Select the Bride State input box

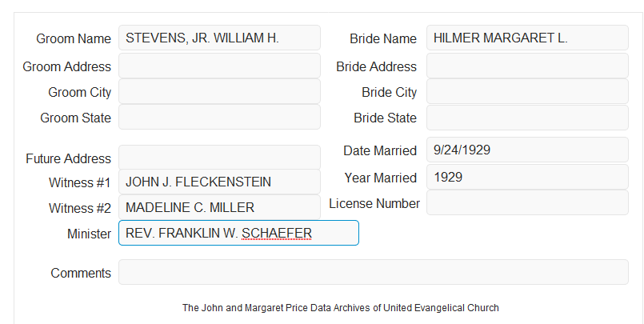click(527, 118)
